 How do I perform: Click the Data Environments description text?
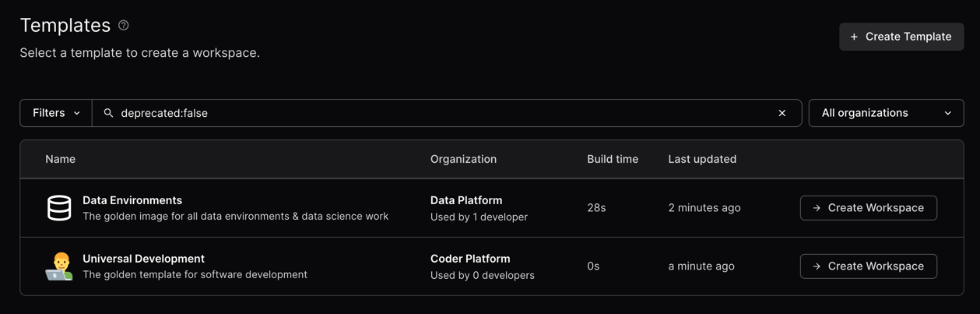[x=235, y=217]
